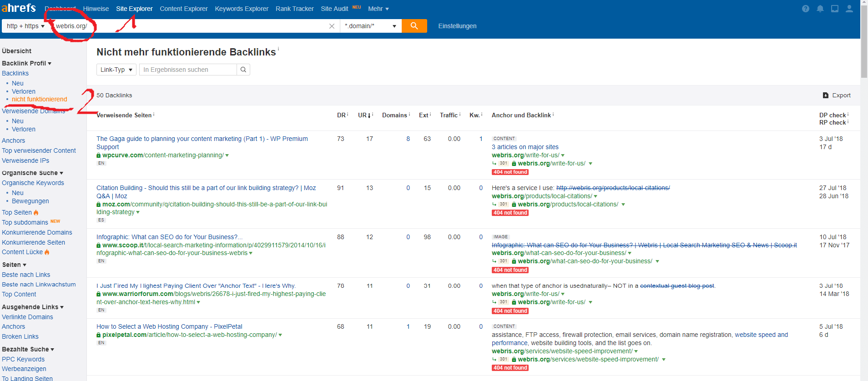Click the info icon next to Kw. column
The image size is (868, 381).
pos(482,114)
